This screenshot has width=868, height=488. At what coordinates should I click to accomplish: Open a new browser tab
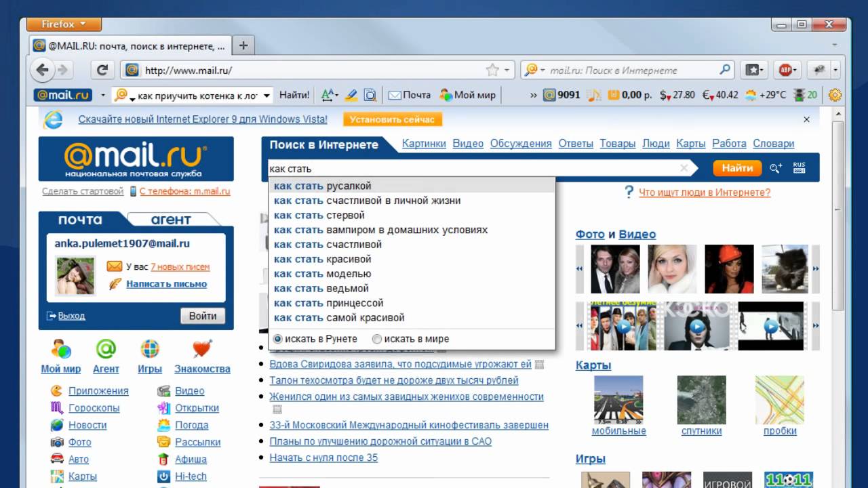pos(243,45)
